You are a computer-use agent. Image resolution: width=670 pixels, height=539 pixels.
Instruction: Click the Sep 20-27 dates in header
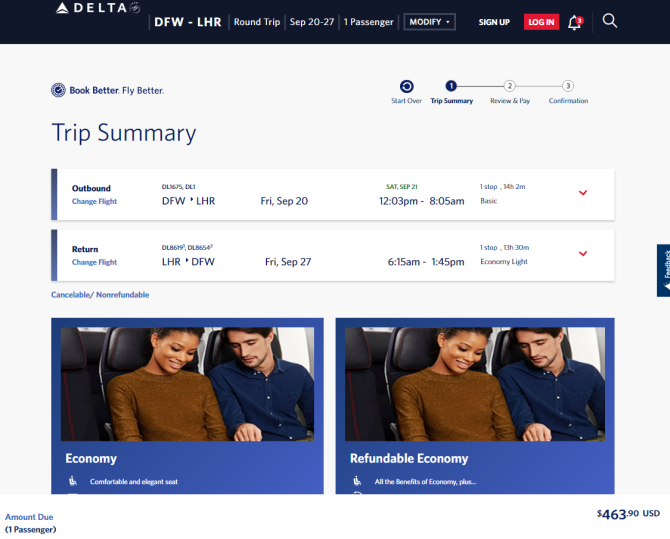(x=312, y=22)
